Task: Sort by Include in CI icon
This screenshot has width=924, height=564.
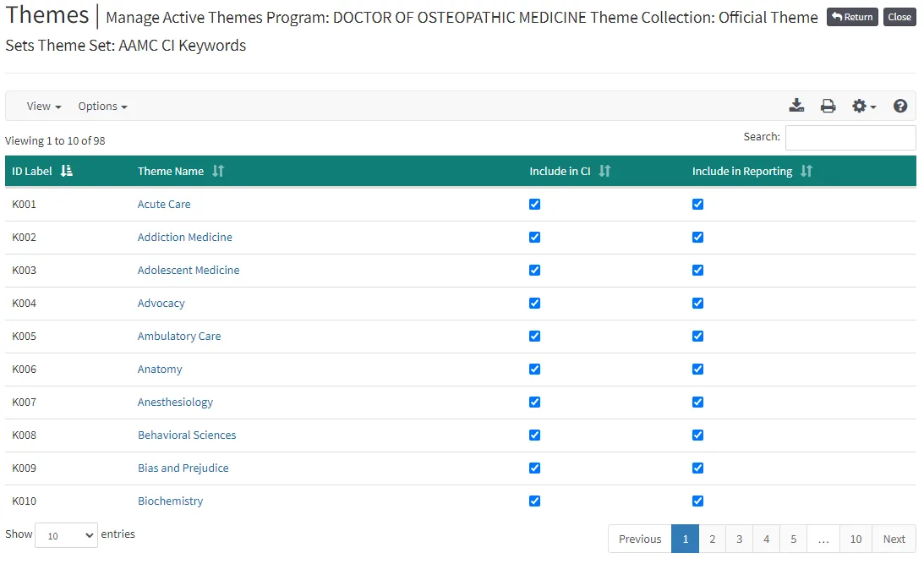Action: click(604, 171)
